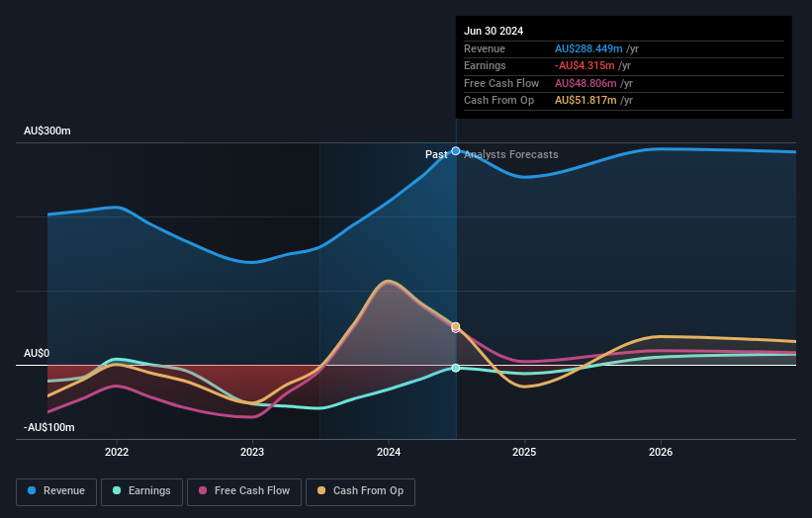This screenshot has width=812, height=518.
Task: Click the 2026 x-axis label
Action: (661, 452)
